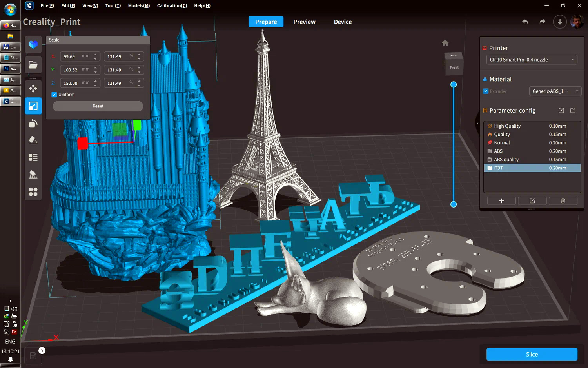Screen dimensions: 588x368
Task: Click the bottom handle of vertical slider
Action: point(454,204)
